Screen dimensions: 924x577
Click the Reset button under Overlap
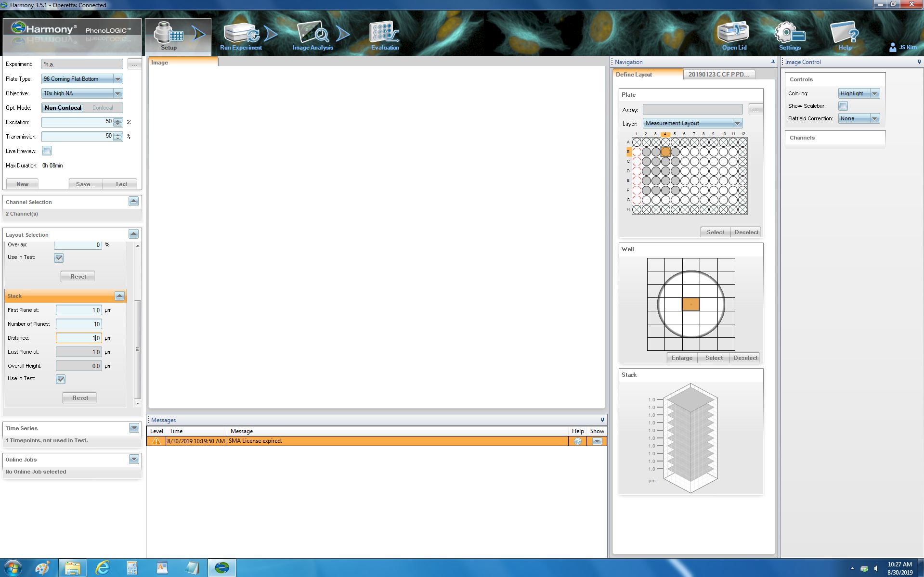pos(78,277)
